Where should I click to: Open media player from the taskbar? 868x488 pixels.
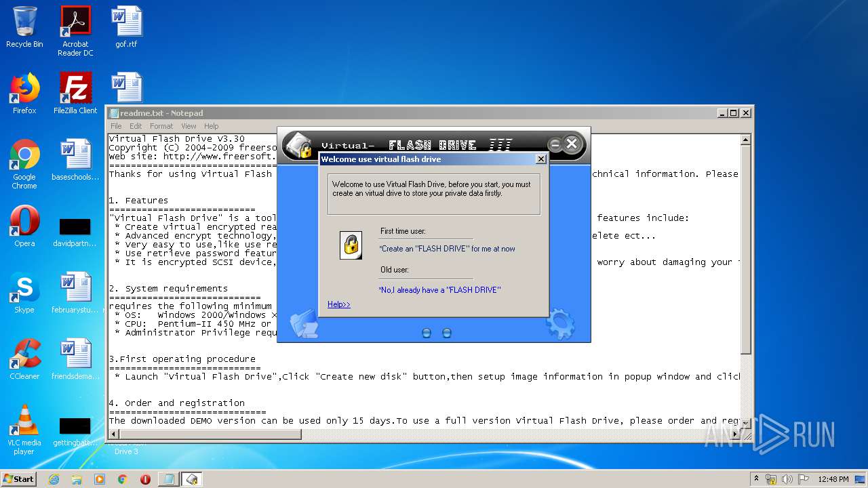(x=100, y=479)
